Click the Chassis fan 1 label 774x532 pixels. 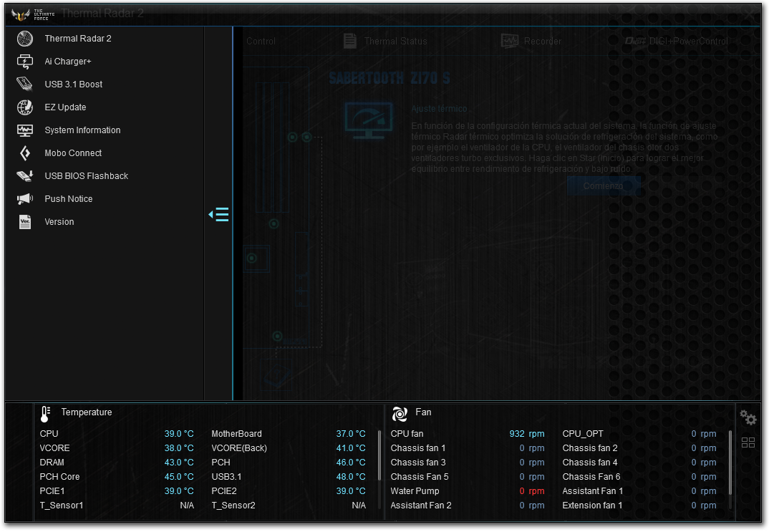[418, 448]
